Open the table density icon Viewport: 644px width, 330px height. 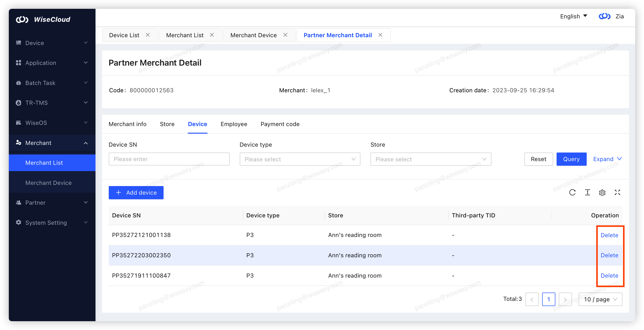coord(587,192)
